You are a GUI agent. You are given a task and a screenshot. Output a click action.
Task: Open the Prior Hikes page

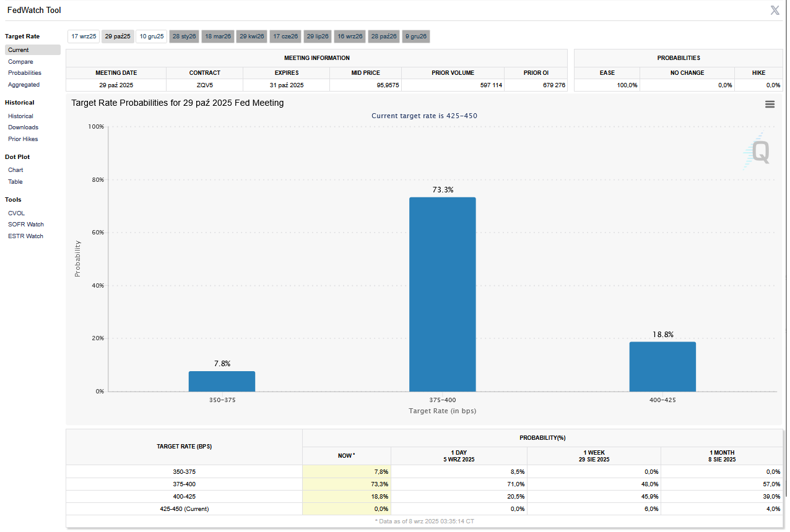pos(23,139)
